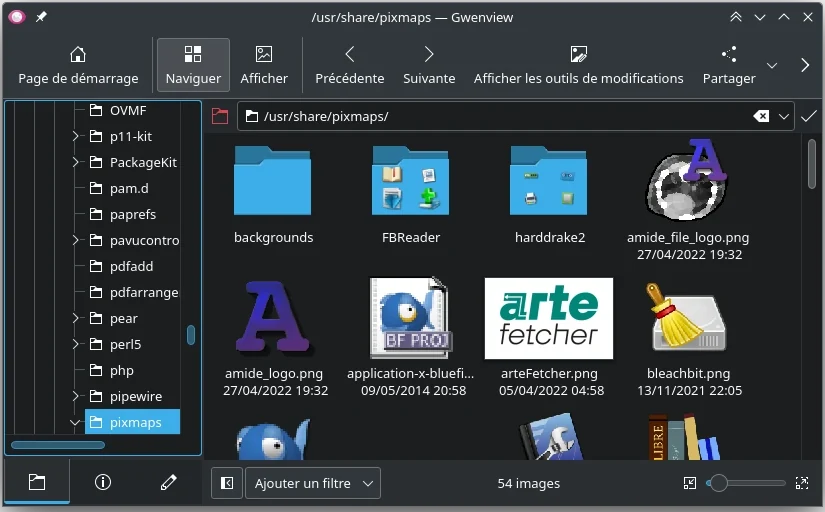Switch to Afficher view mode
825x512 pixels.
tap(264, 65)
